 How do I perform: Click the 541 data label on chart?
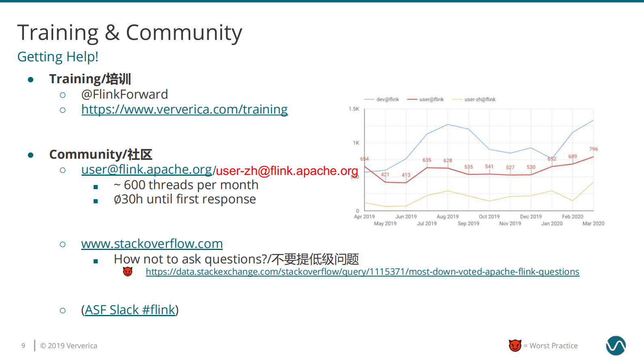tap(489, 167)
